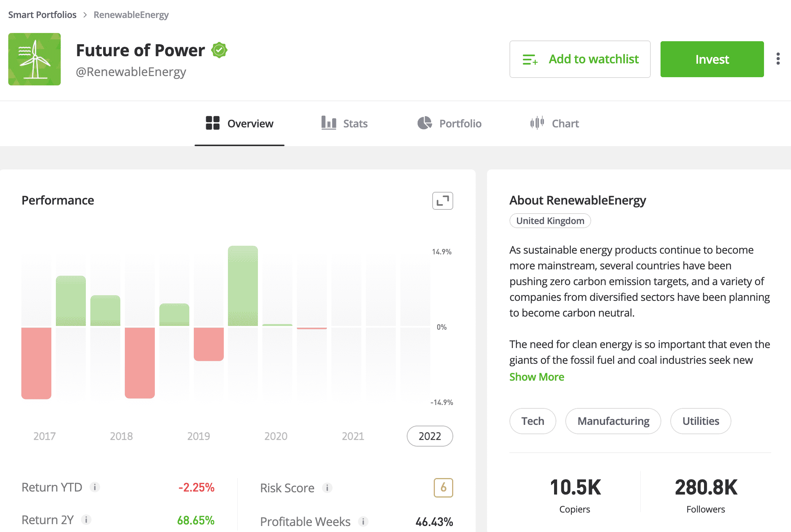This screenshot has width=791, height=532.
Task: Go to Smart Portfolios breadcrumb
Action: 42,15
